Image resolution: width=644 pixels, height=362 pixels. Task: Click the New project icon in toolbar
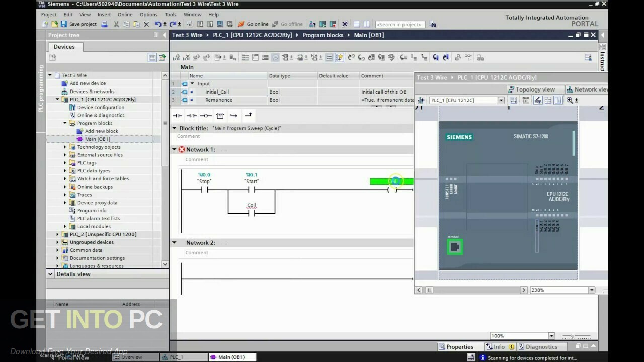[45, 24]
